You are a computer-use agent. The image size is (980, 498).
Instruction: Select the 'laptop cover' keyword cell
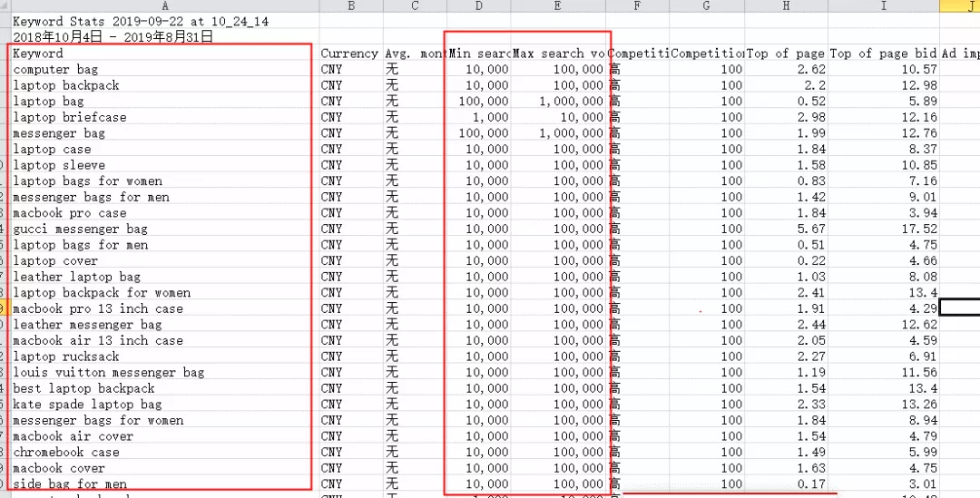point(165,260)
